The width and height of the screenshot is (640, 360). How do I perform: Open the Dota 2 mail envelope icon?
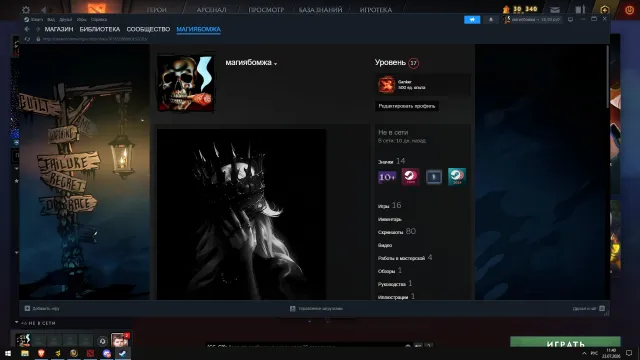coord(555,10)
